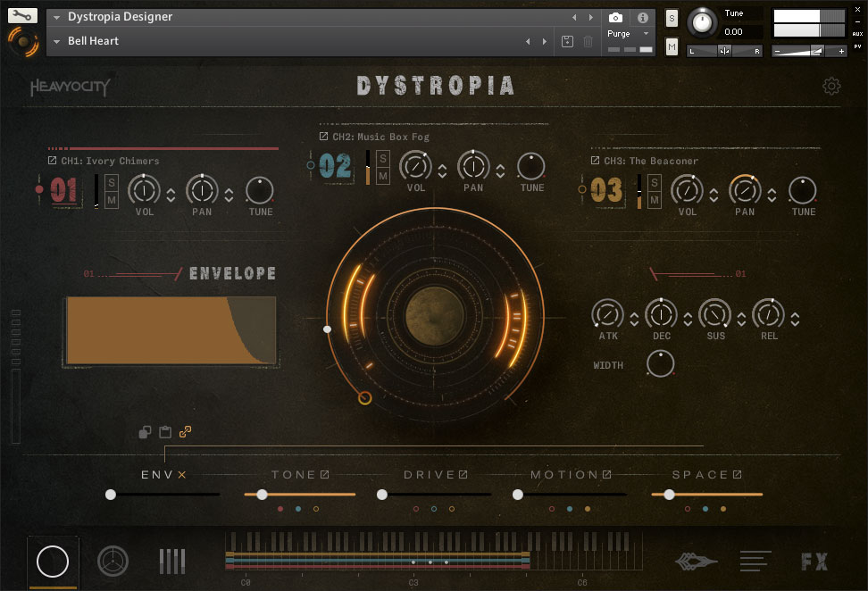Click the circular main view icon
The image size is (868, 591).
pos(53,562)
